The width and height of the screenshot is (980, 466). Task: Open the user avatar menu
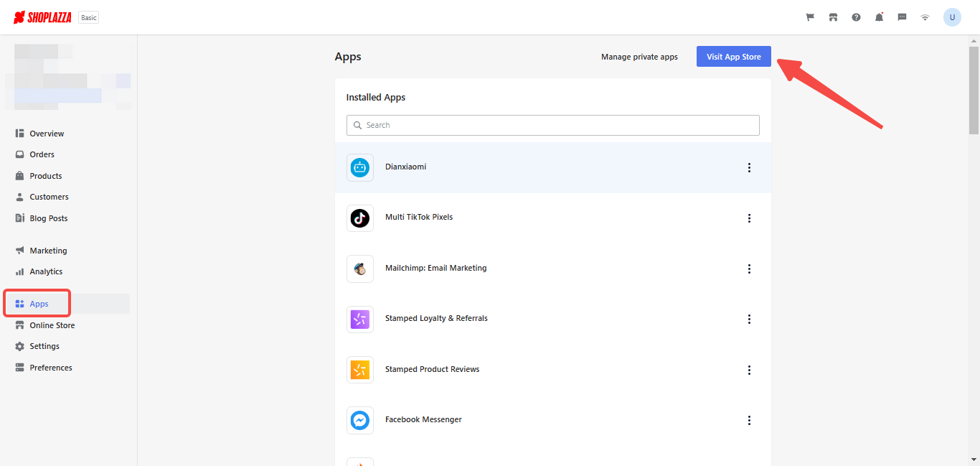coord(952,17)
